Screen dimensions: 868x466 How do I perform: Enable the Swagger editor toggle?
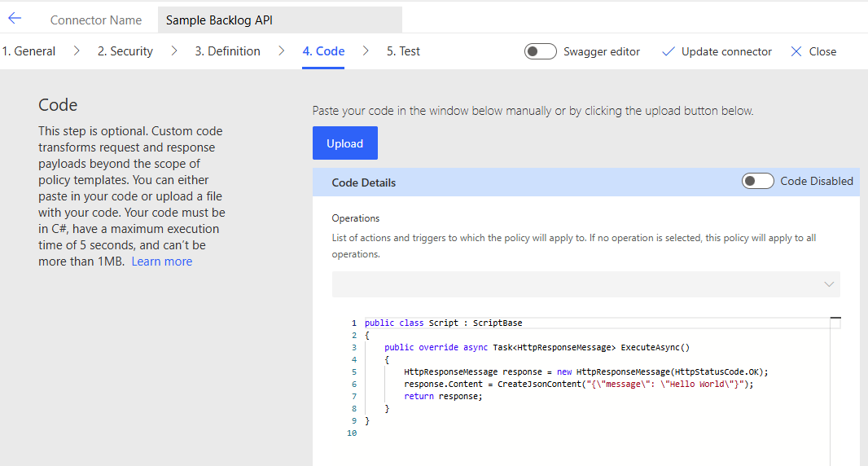click(541, 51)
